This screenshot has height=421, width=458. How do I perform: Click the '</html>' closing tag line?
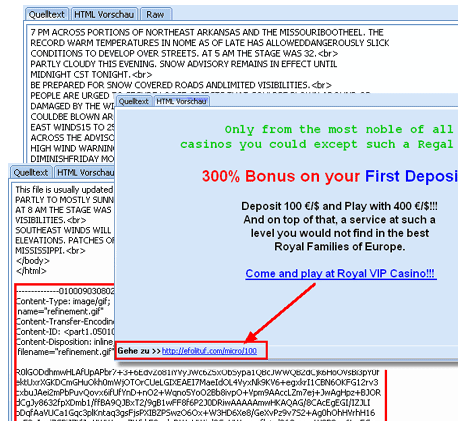(31, 271)
